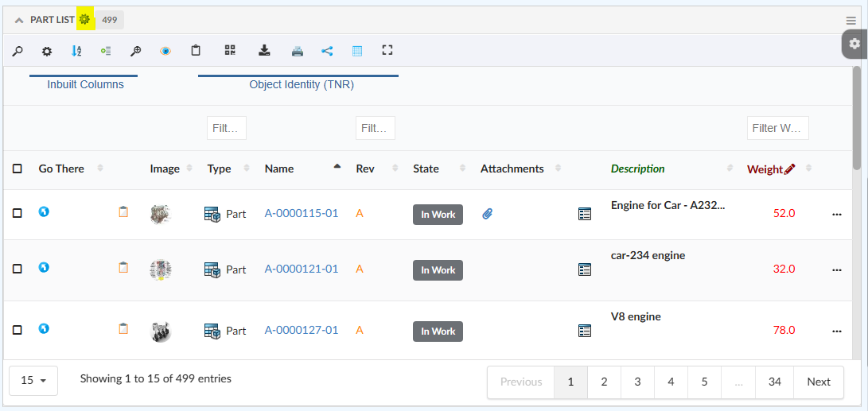Enter fullscreen with expand icon
This screenshot has width=868, height=411.
point(387,51)
